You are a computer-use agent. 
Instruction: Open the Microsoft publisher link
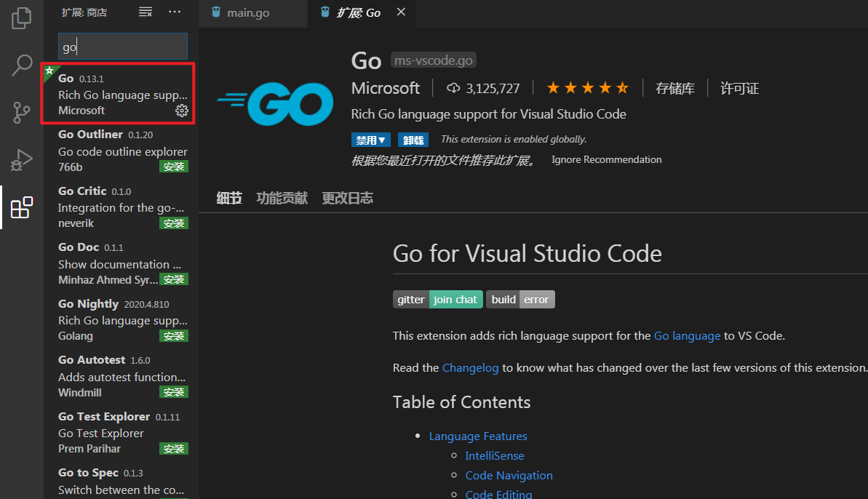[x=386, y=89]
